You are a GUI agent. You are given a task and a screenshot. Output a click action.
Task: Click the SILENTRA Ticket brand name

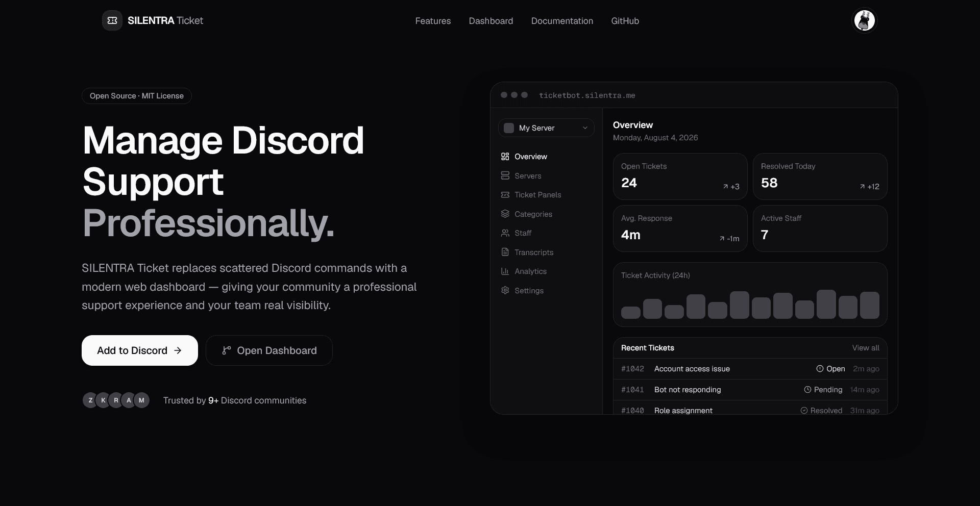pyautogui.click(x=165, y=20)
